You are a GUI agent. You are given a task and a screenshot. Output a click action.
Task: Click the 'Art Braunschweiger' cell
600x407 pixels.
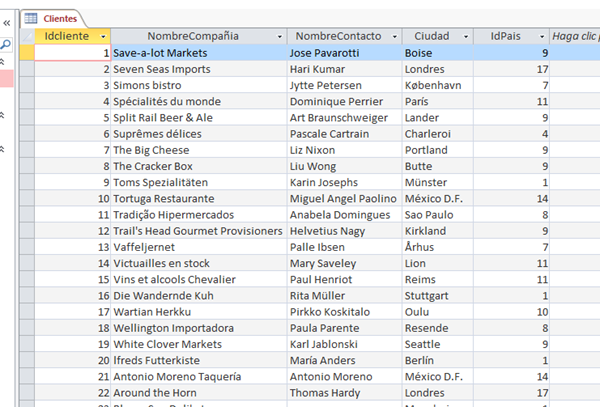click(x=345, y=118)
